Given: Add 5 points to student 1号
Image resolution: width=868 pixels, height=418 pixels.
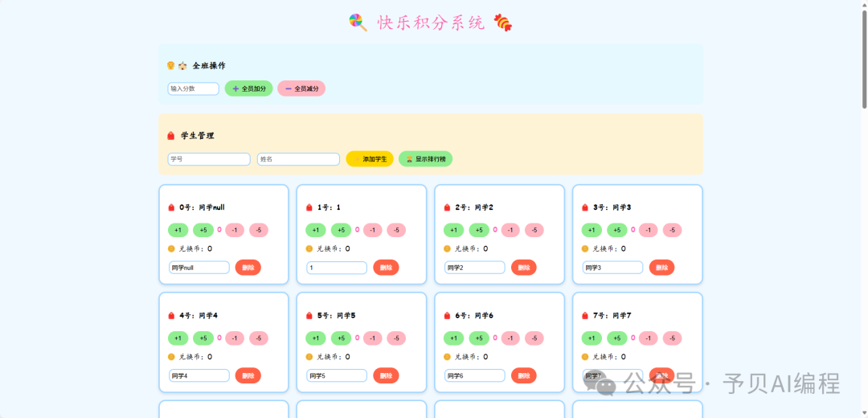Looking at the screenshot, I should (x=341, y=230).
